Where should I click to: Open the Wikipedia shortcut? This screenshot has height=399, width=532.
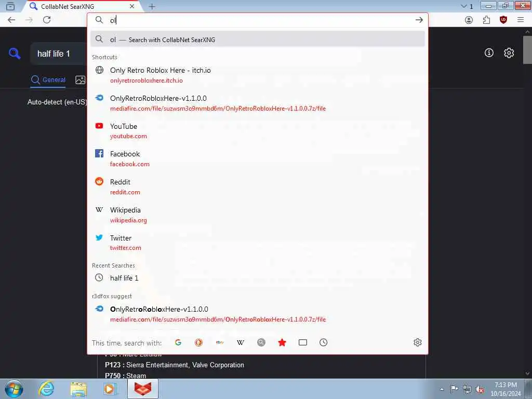pos(258,215)
